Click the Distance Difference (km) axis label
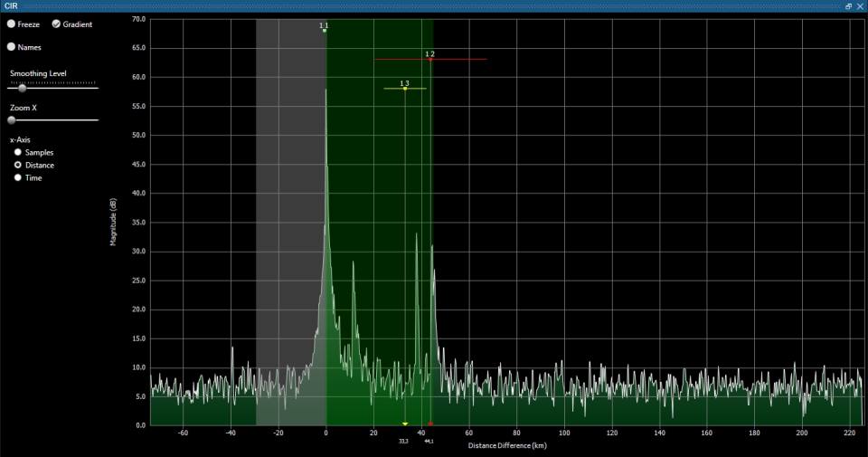This screenshot has width=868, height=457. click(x=507, y=445)
